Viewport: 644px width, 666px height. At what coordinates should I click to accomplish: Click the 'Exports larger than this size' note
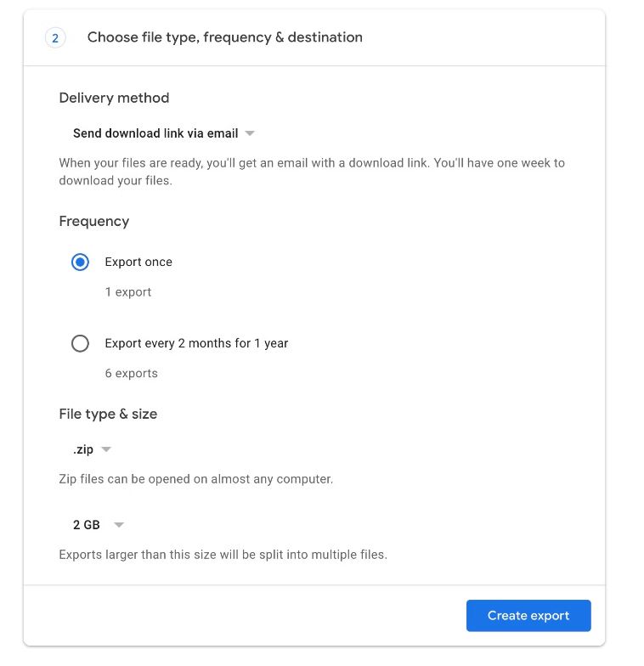223,555
